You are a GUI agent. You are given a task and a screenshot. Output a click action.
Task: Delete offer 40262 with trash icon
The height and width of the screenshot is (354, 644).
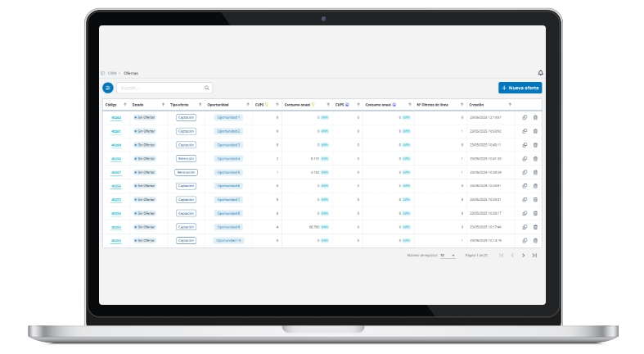[536, 118]
